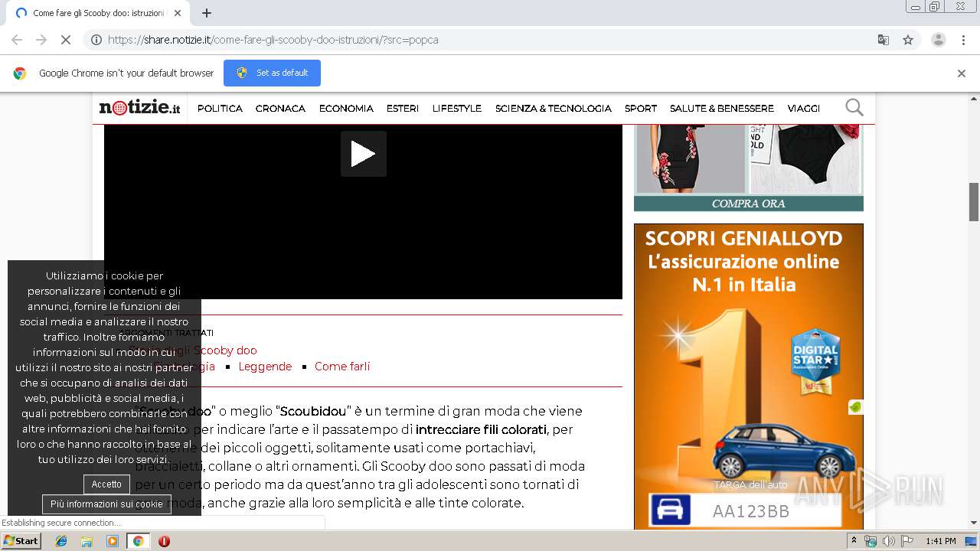Open the Opera taskbar icon
980x551 pixels.
click(x=164, y=541)
